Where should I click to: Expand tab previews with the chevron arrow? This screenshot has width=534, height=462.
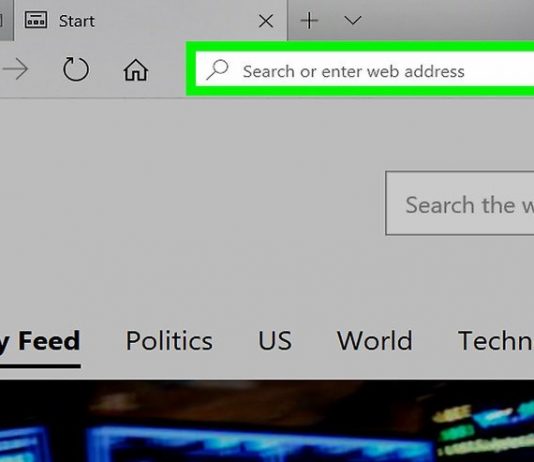coord(352,21)
